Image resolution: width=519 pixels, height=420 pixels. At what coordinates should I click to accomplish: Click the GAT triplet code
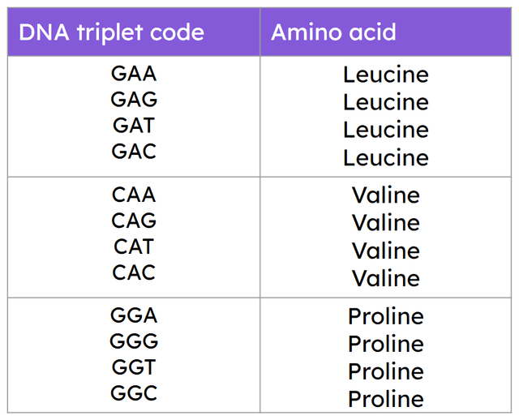pyautogui.click(x=134, y=126)
